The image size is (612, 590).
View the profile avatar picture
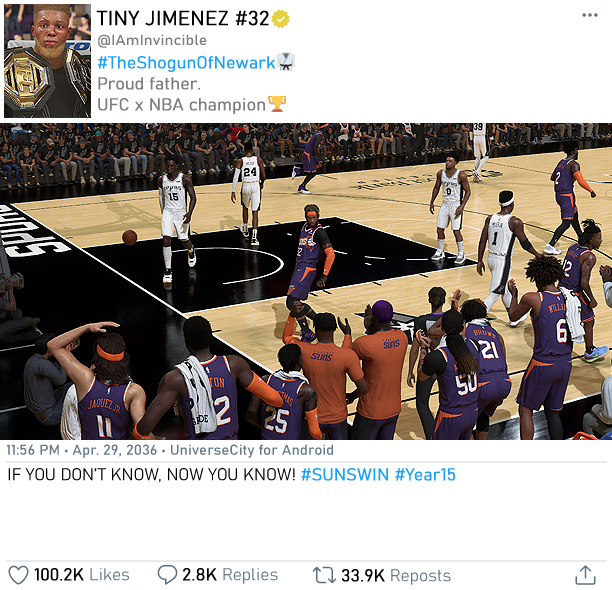(x=48, y=61)
